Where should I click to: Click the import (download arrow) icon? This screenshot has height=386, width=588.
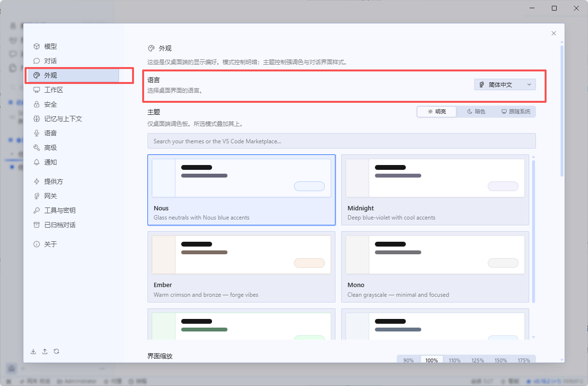pyautogui.click(x=33, y=351)
